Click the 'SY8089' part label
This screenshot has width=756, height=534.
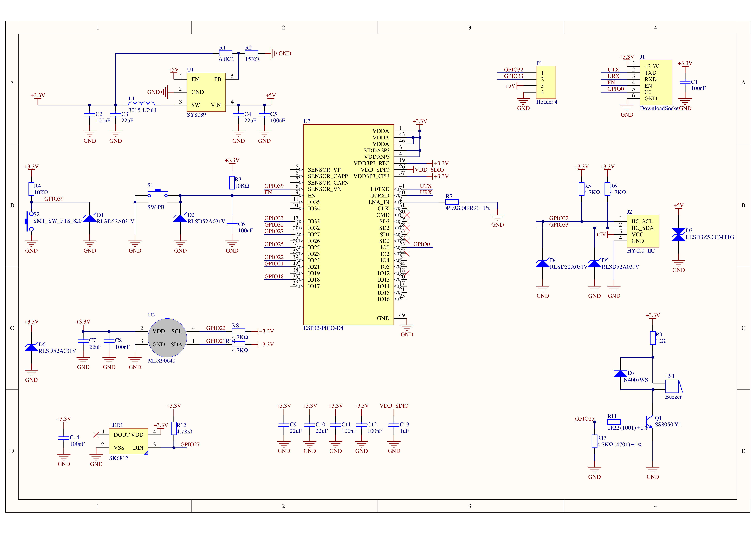pos(196,115)
